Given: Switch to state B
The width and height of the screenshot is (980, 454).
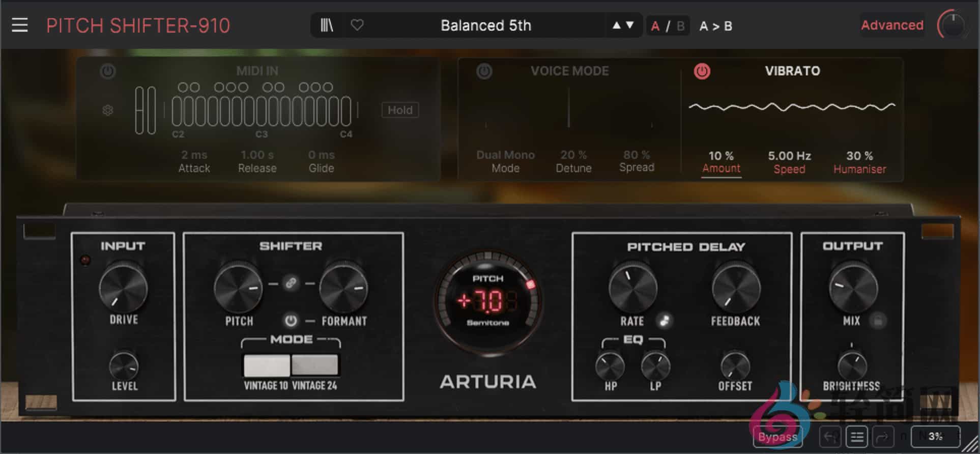Looking at the screenshot, I should click(x=680, y=26).
